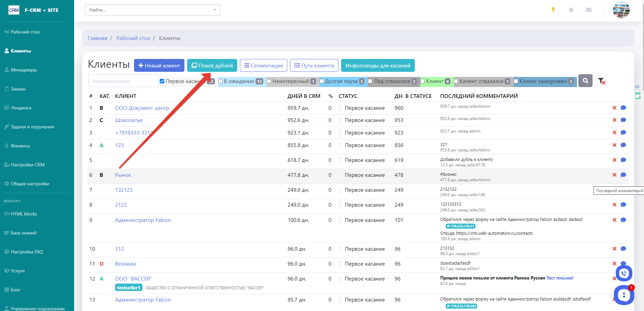Focus the Наименование filter input
The height and width of the screenshot is (311, 644).
[123, 81]
